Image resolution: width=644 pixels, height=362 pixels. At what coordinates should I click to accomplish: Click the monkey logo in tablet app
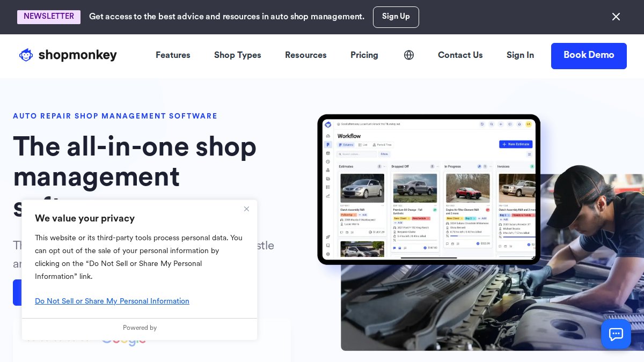[328, 124]
